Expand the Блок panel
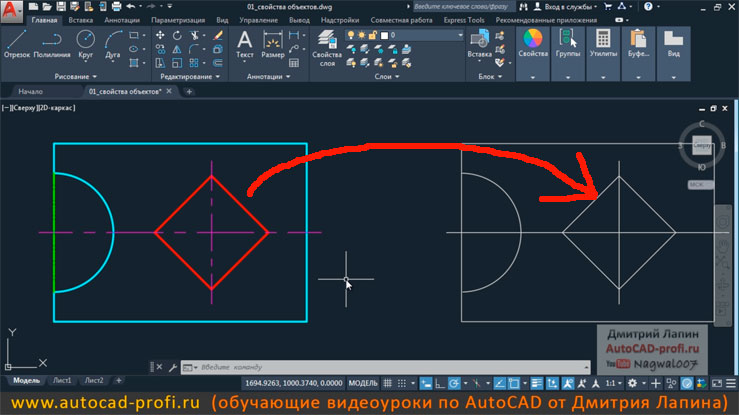Image resolution: width=739 pixels, height=415 pixels. pos(490,76)
